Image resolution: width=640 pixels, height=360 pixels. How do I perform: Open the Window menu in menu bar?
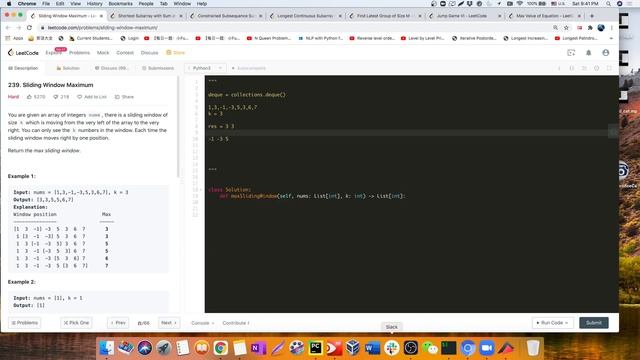pos(182,4)
